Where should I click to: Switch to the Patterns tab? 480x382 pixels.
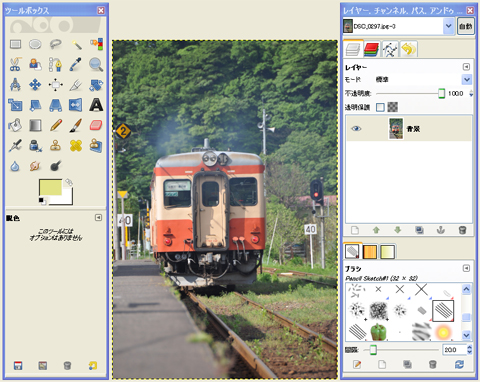(370, 252)
